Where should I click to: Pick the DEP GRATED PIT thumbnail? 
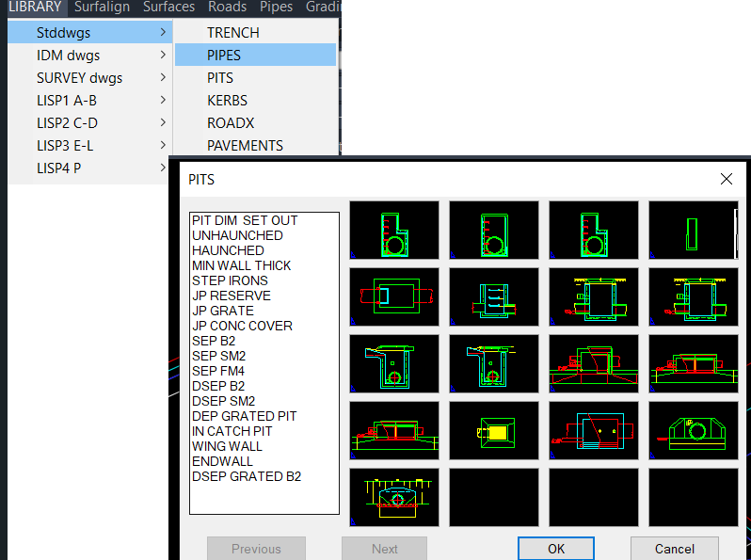tap(494, 431)
